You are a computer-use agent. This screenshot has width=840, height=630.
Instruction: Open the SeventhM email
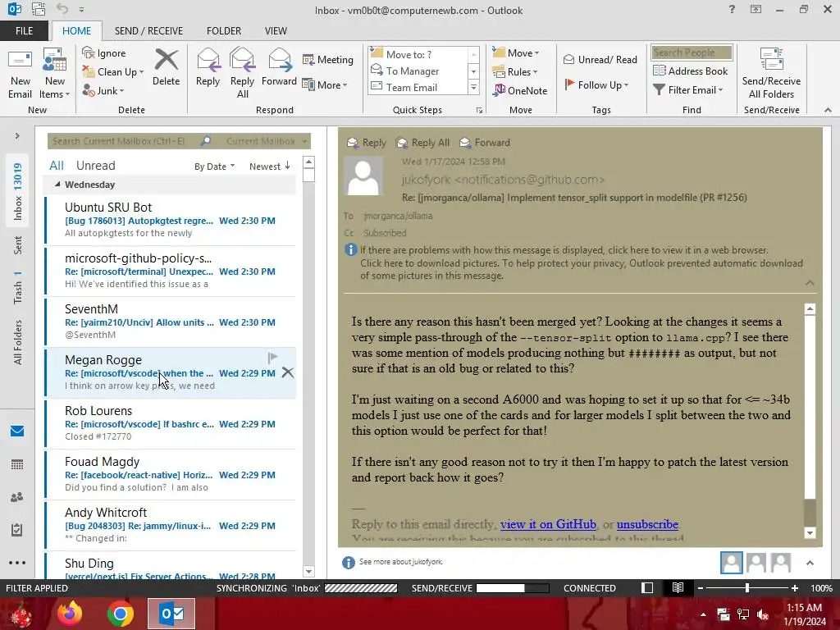pos(171,322)
